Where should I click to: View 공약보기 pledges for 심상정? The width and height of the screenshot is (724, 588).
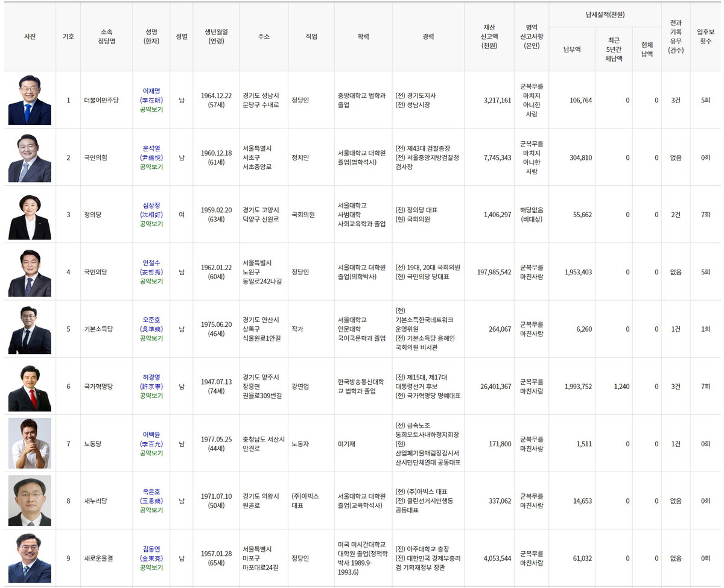(x=151, y=224)
